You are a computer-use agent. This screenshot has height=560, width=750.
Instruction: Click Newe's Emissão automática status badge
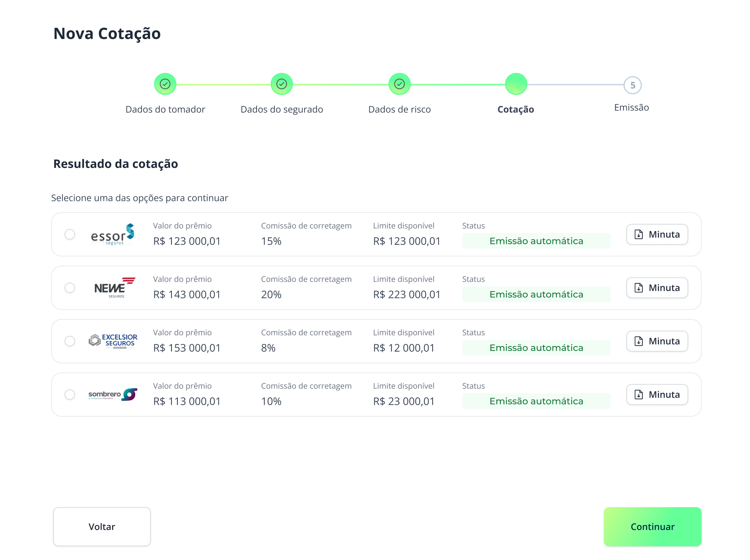tap(536, 294)
